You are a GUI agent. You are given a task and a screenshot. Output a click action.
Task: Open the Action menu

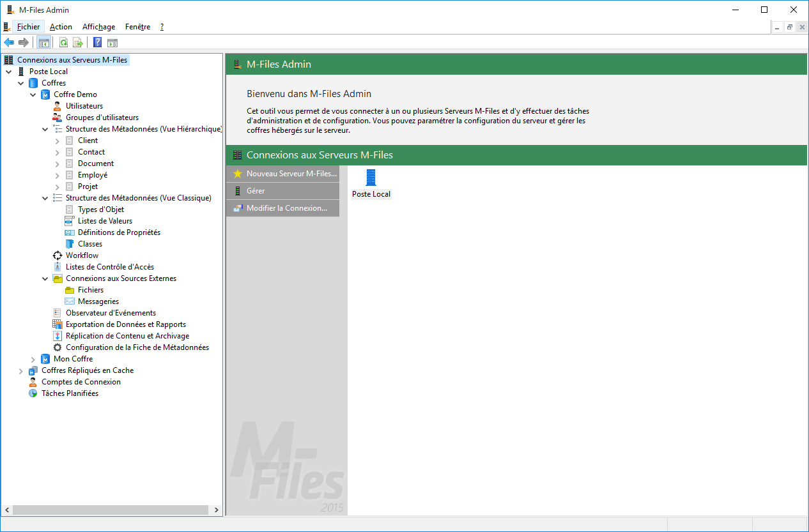point(61,27)
